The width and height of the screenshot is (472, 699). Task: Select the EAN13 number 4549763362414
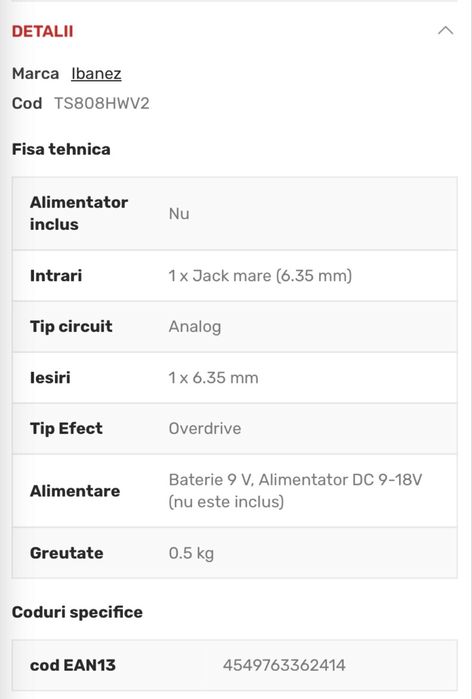click(284, 665)
